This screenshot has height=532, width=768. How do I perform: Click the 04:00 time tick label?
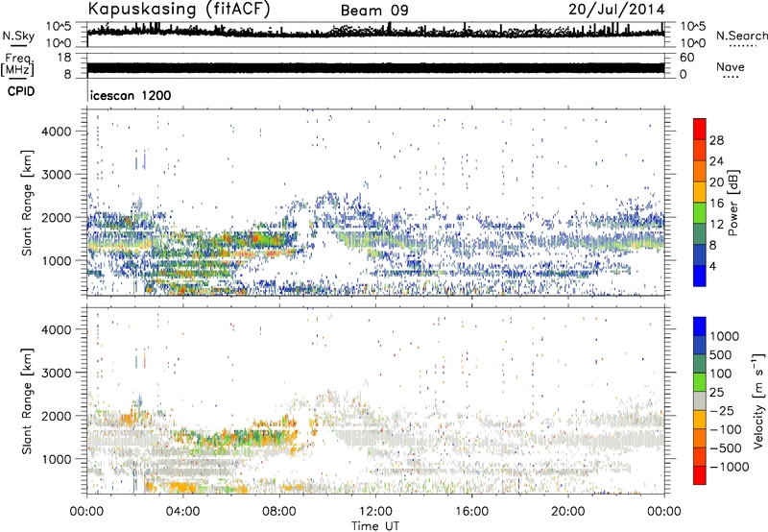[x=182, y=512]
